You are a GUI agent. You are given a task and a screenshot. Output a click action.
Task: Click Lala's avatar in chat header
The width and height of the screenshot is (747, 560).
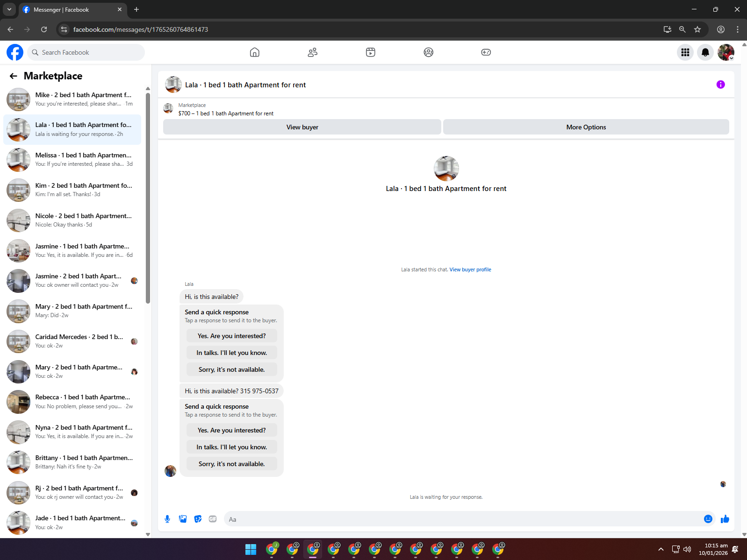point(173,85)
